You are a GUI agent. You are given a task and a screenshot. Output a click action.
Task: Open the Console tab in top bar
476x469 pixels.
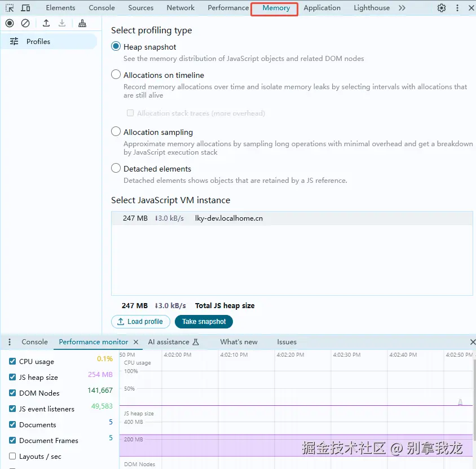coord(102,8)
